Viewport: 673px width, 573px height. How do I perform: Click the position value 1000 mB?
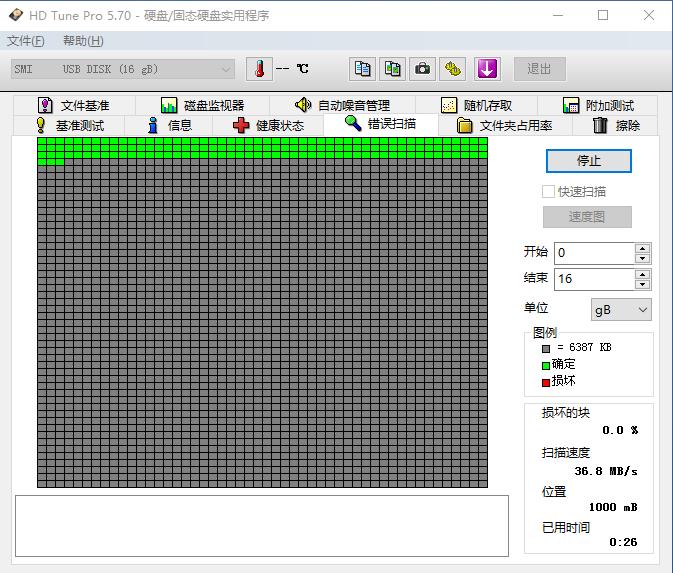point(613,507)
